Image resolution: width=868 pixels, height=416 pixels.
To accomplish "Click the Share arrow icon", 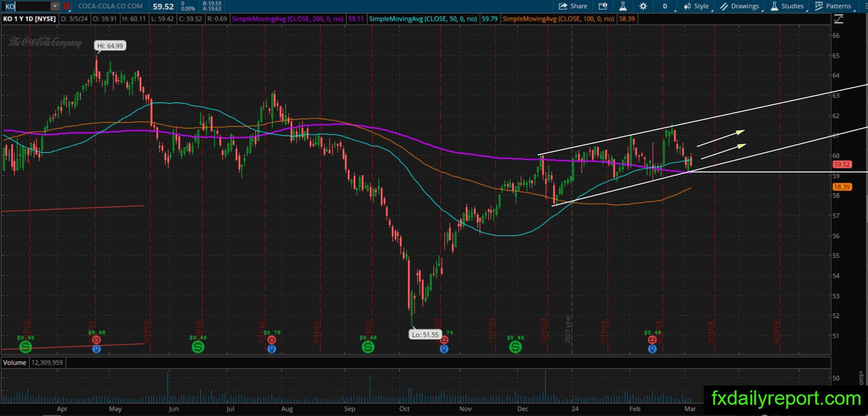I will [x=563, y=6].
